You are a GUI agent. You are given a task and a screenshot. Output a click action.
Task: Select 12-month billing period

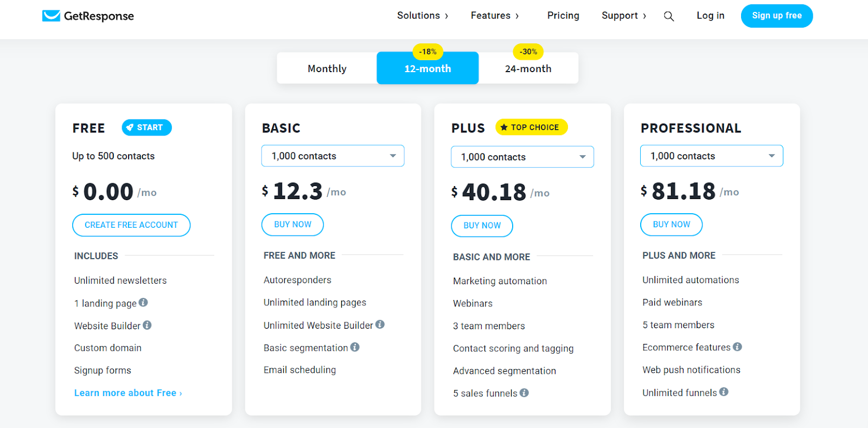tap(427, 68)
